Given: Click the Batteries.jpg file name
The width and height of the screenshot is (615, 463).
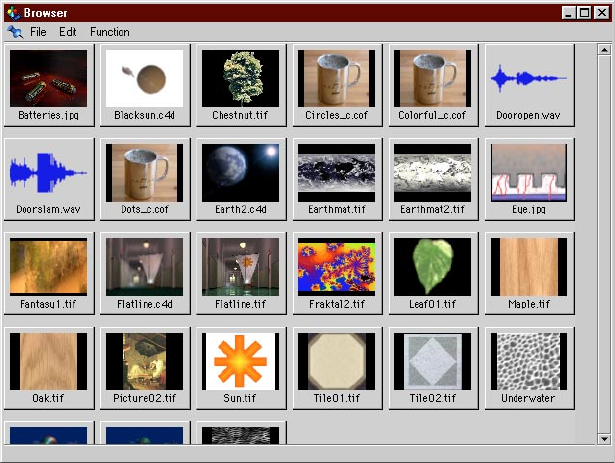Looking at the screenshot, I should click(x=49, y=115).
